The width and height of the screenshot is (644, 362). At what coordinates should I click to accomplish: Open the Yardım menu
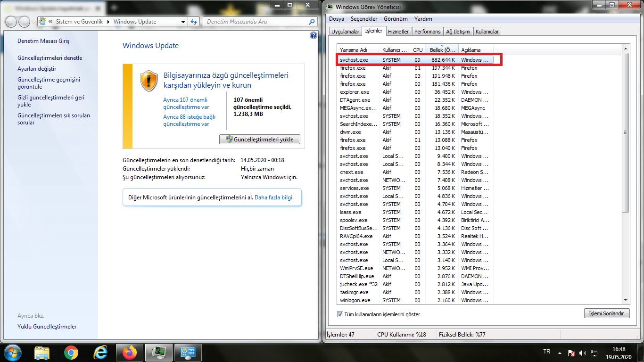(423, 19)
